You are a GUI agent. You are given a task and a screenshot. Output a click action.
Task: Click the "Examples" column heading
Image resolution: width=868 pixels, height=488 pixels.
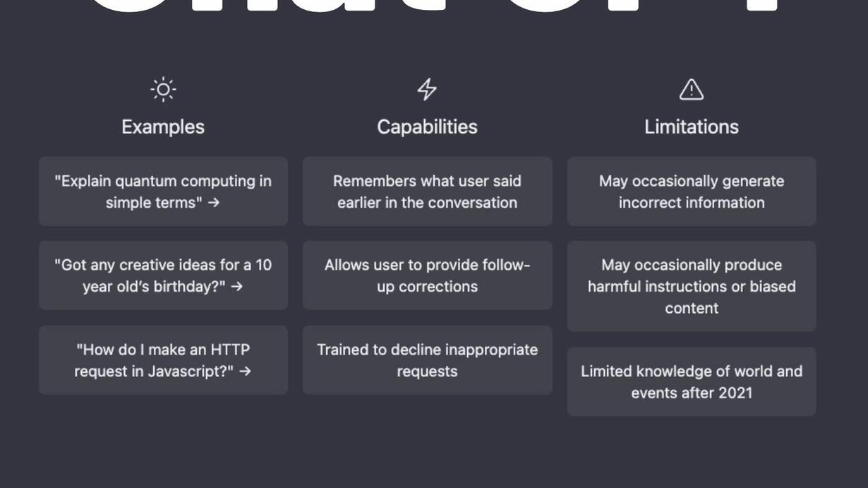tap(163, 127)
